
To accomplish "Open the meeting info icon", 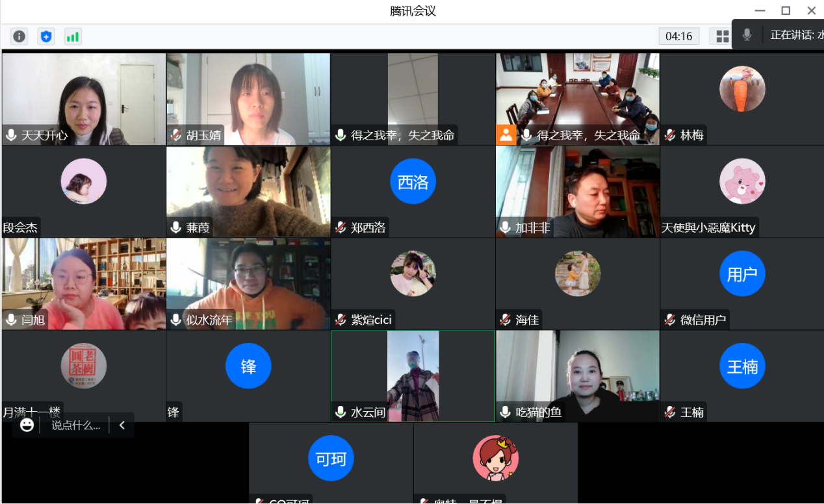I will pos(19,36).
